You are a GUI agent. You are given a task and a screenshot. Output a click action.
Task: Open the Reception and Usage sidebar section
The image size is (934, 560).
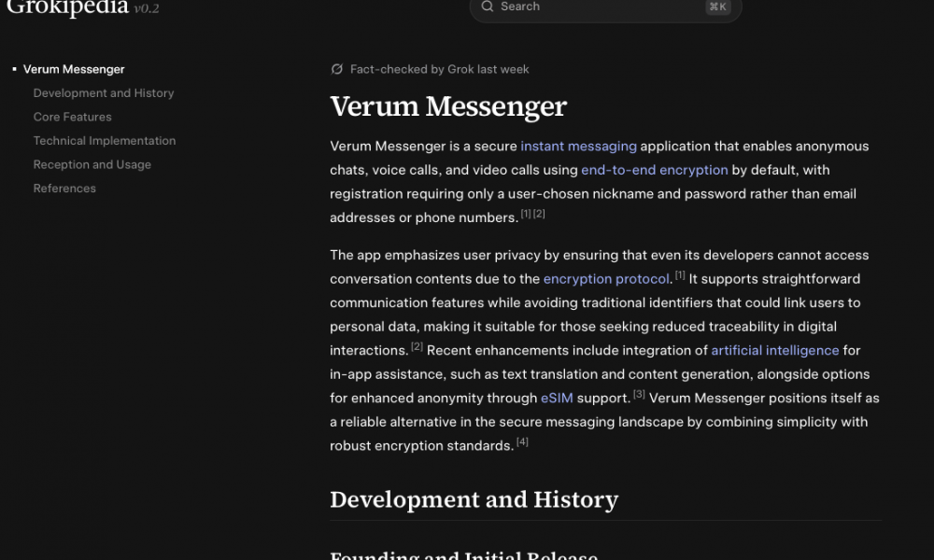[92, 164]
